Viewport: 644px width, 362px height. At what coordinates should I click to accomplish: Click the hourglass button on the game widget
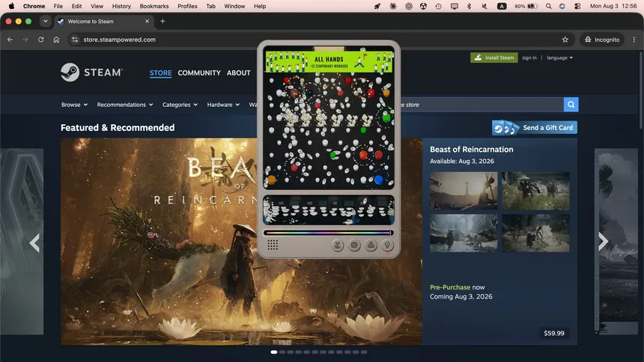point(337,245)
